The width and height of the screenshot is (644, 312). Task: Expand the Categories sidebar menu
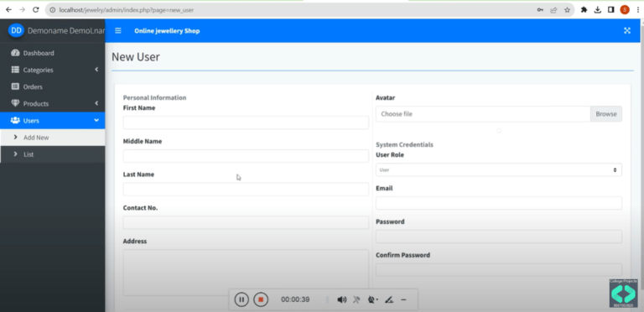(53, 70)
